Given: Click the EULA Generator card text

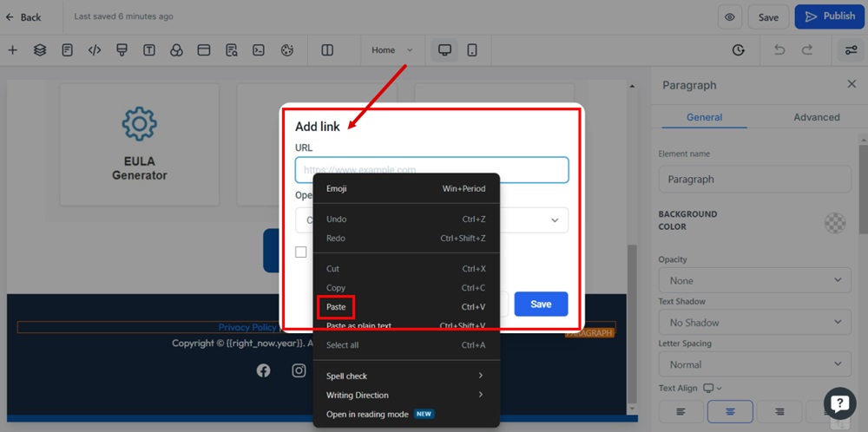Looking at the screenshot, I should coord(140,168).
